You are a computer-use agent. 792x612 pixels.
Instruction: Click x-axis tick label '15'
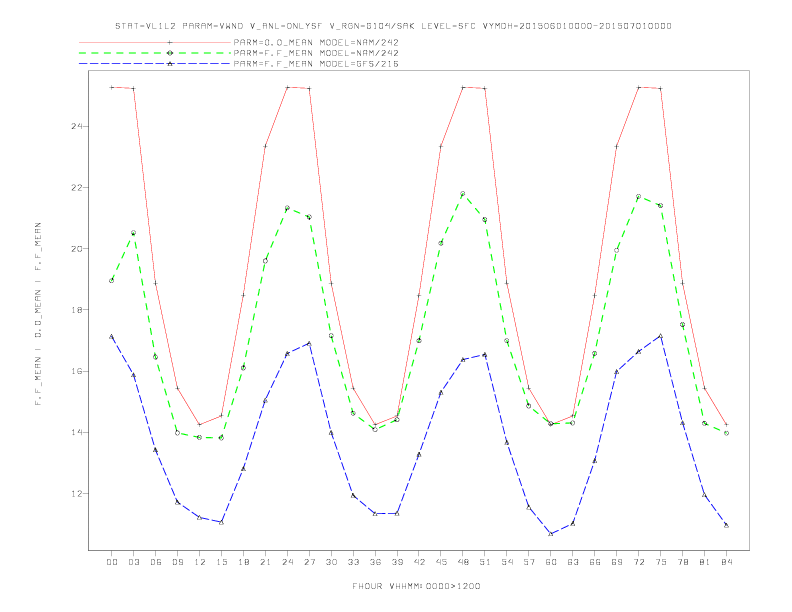221,562
